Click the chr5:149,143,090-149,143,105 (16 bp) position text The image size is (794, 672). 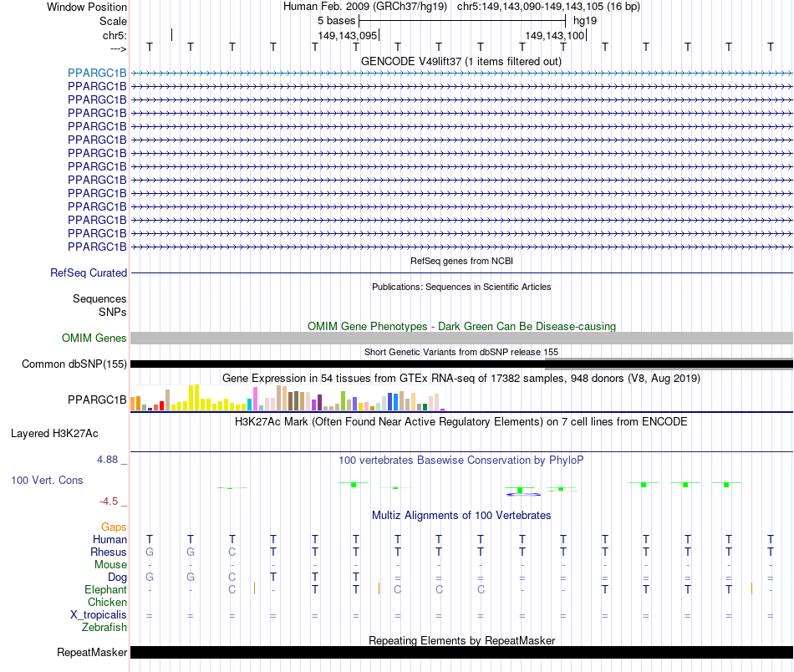(x=548, y=7)
